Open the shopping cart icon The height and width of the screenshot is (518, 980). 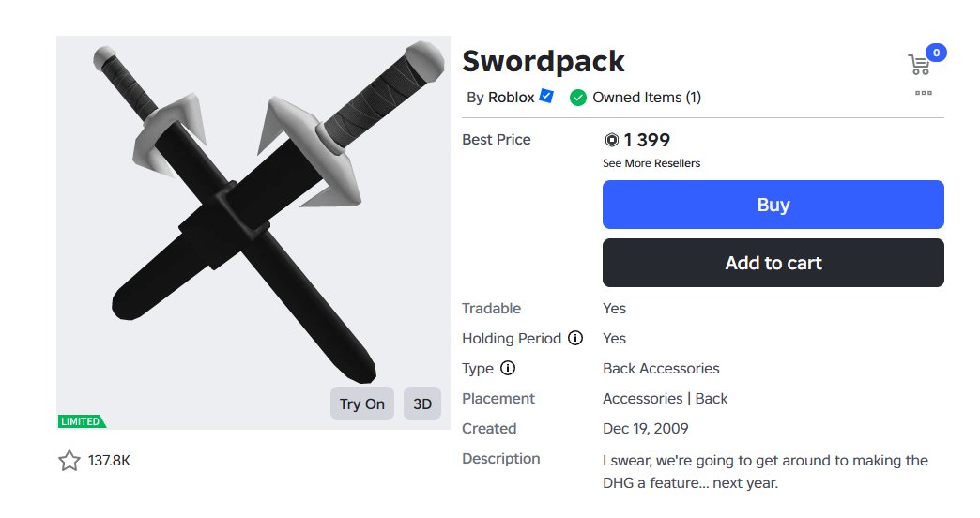(x=919, y=65)
